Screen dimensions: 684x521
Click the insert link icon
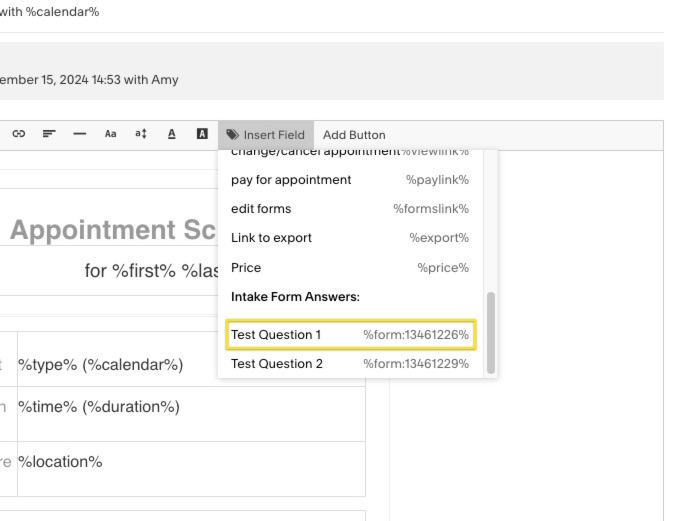pyautogui.click(x=18, y=134)
